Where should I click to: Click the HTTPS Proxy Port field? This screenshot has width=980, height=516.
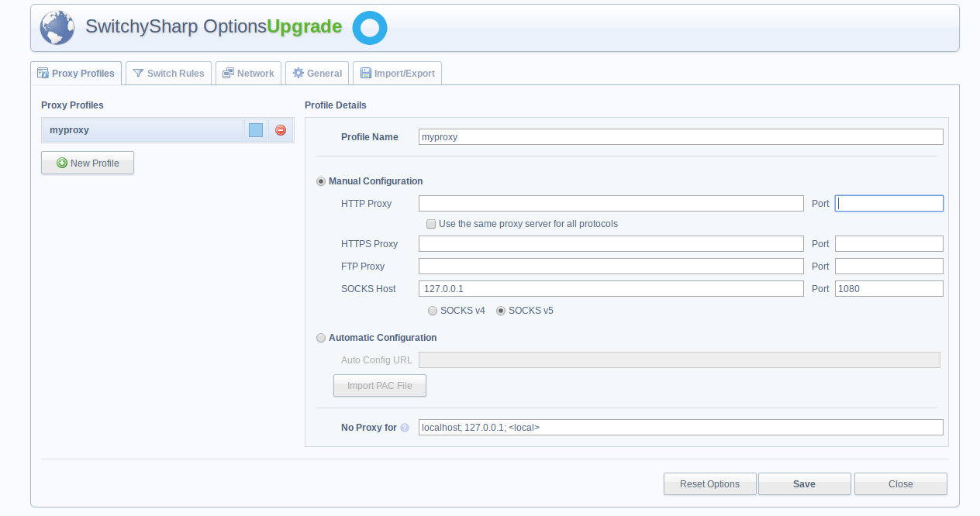(x=889, y=244)
